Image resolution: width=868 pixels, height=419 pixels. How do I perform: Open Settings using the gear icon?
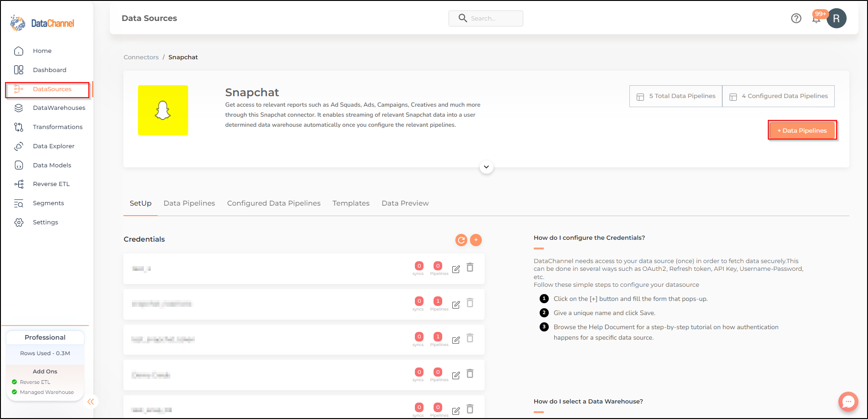[19, 222]
